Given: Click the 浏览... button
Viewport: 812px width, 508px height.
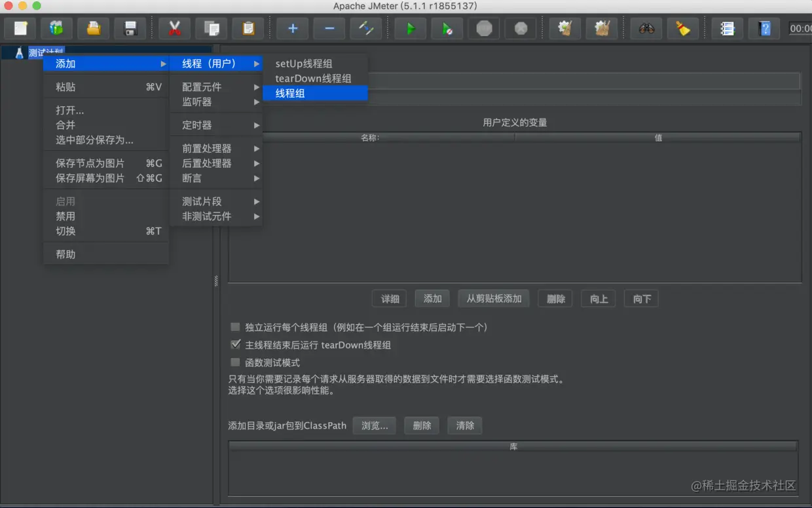Looking at the screenshot, I should click(375, 425).
